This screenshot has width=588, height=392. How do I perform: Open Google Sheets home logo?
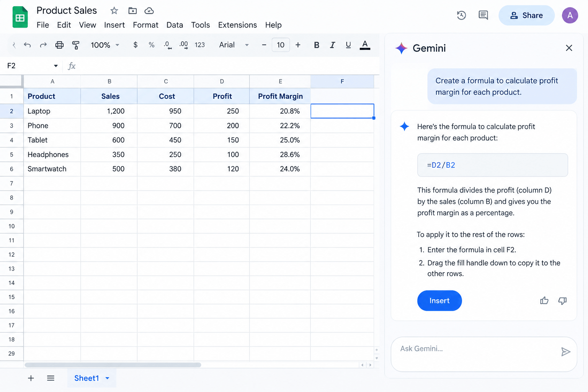pyautogui.click(x=20, y=17)
